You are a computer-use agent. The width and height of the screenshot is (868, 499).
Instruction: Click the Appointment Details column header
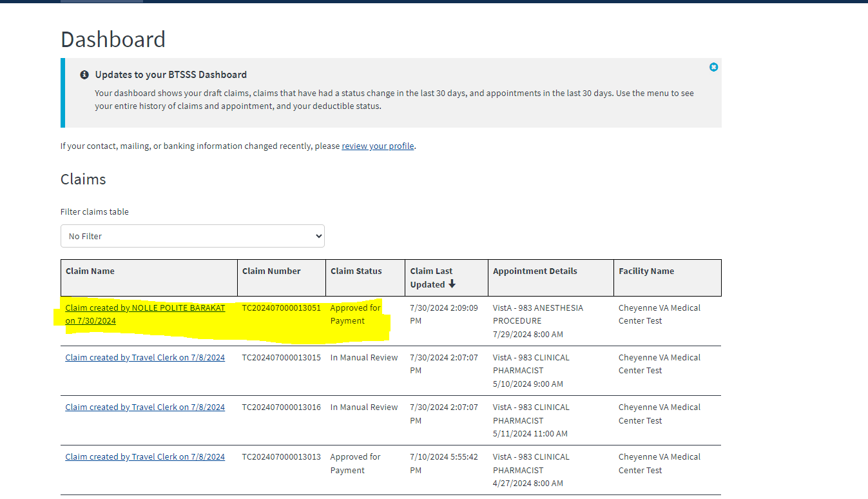[x=535, y=271]
